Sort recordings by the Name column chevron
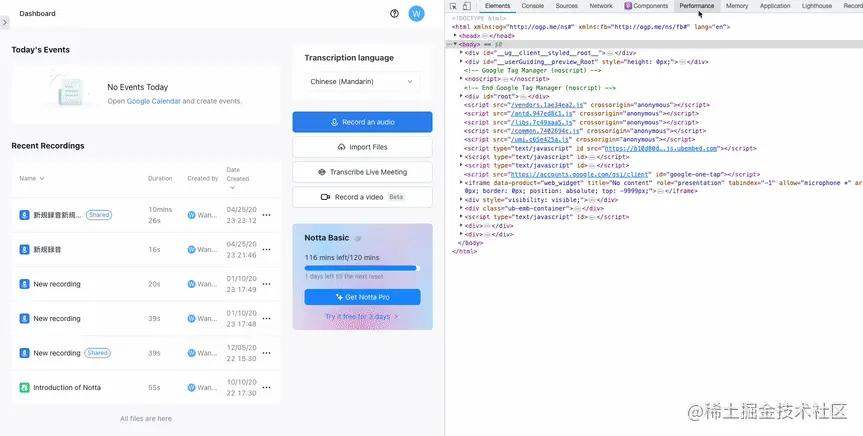 pos(42,178)
